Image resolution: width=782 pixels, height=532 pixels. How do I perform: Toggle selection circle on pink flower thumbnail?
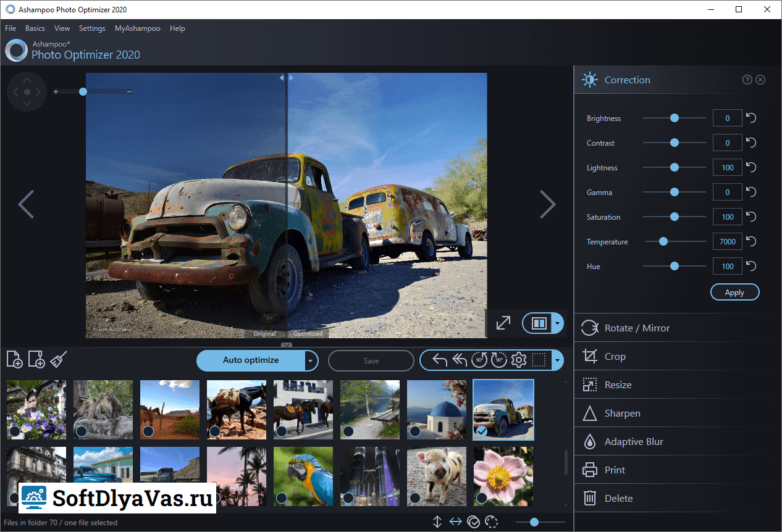point(481,497)
